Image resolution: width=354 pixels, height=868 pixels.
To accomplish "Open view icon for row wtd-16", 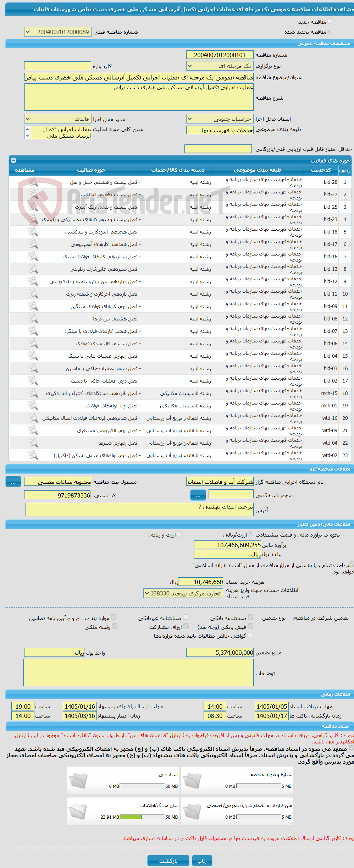I will (x=33, y=418).
